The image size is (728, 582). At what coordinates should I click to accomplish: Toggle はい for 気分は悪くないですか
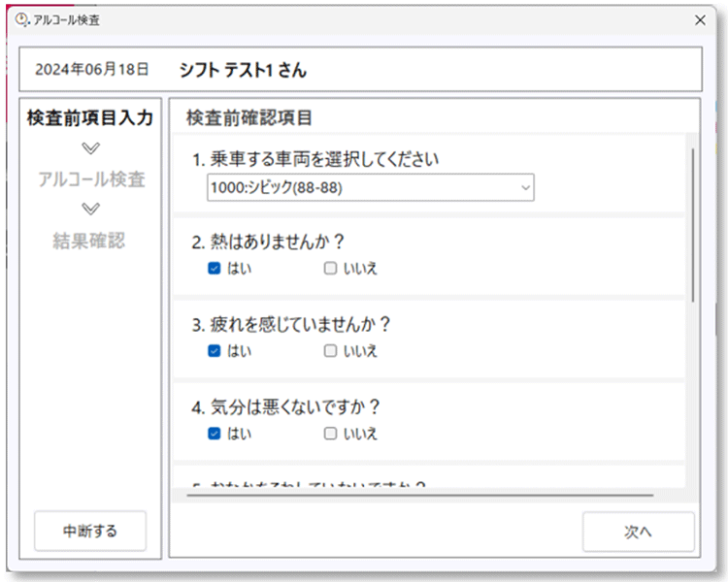(x=215, y=434)
